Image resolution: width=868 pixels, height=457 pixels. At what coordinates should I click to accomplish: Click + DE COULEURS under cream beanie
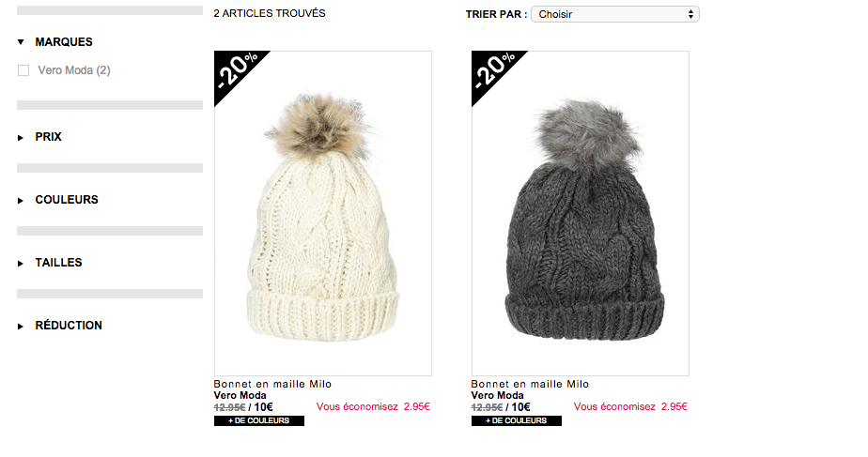click(x=259, y=421)
